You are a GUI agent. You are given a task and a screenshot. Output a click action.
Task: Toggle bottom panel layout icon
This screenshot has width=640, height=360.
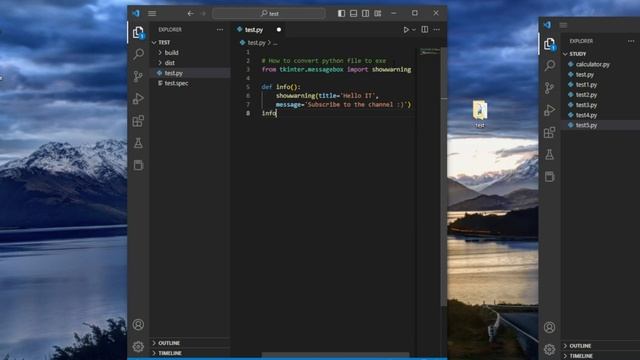tap(353, 13)
